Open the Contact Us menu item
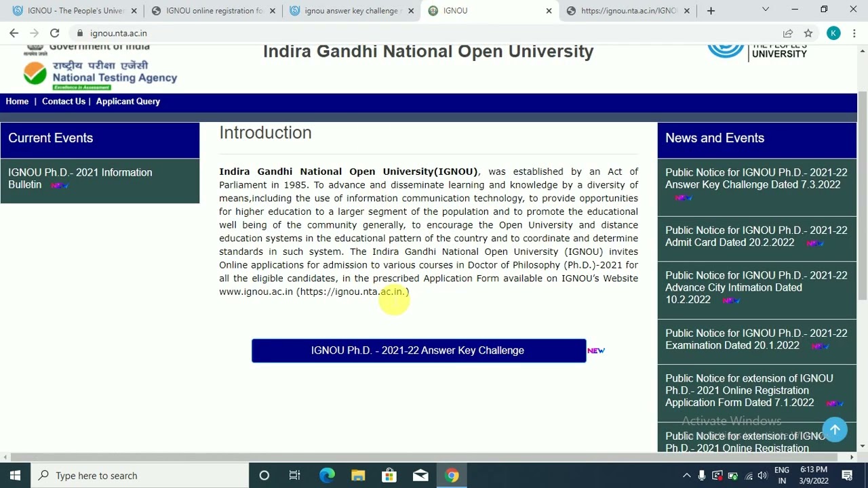This screenshot has height=488, width=868. (x=64, y=101)
